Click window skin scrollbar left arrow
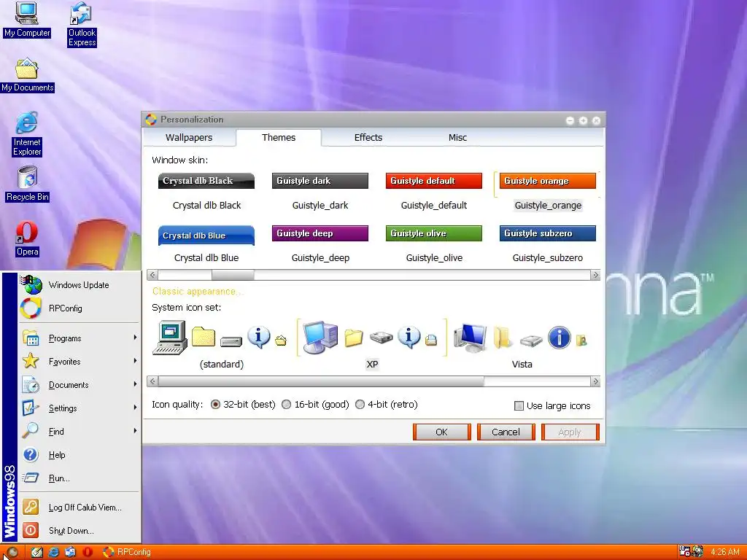 point(152,275)
